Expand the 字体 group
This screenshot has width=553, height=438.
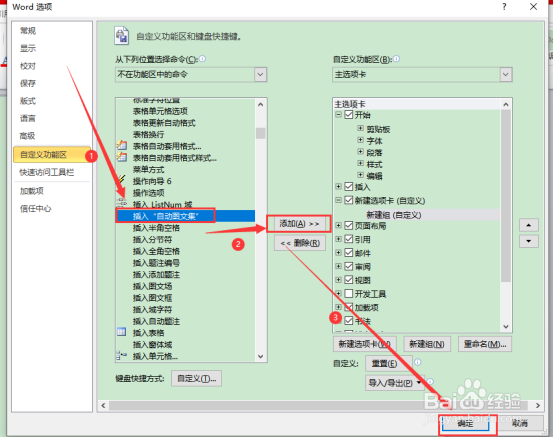pyautogui.click(x=360, y=140)
